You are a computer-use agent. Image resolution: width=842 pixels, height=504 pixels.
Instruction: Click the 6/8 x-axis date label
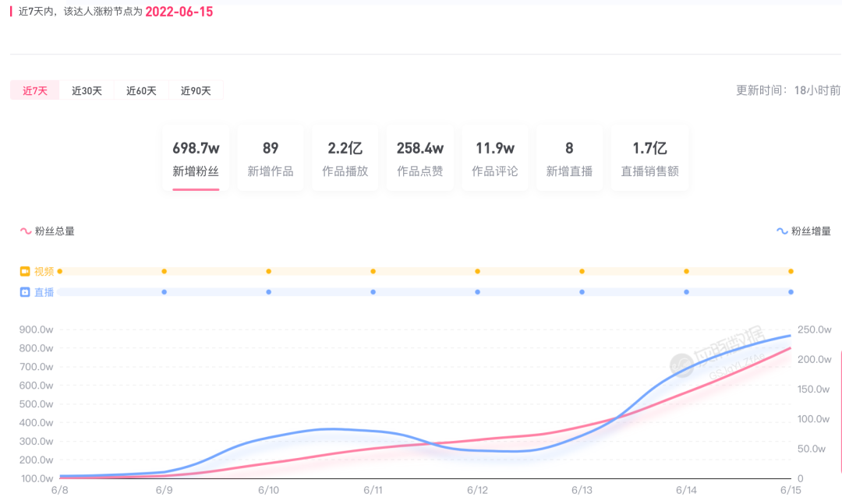59,490
